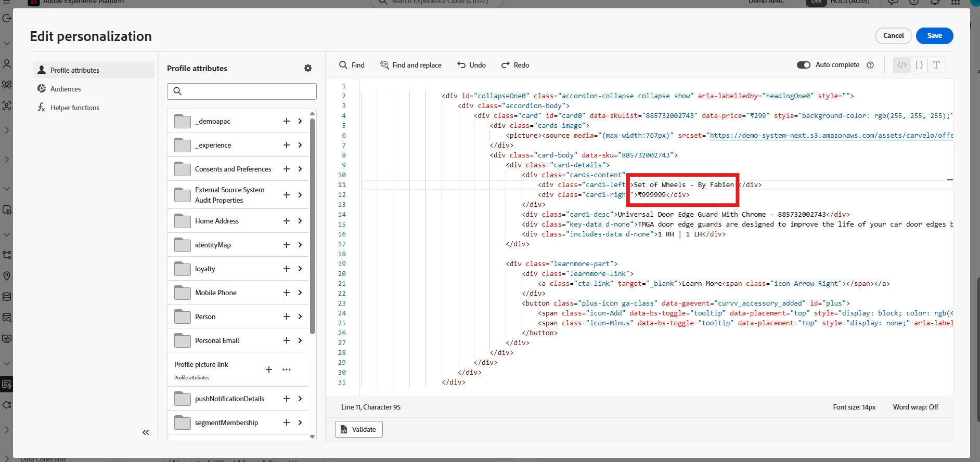Expand the _demoapac folder chevron
980x462 pixels.
coord(300,121)
